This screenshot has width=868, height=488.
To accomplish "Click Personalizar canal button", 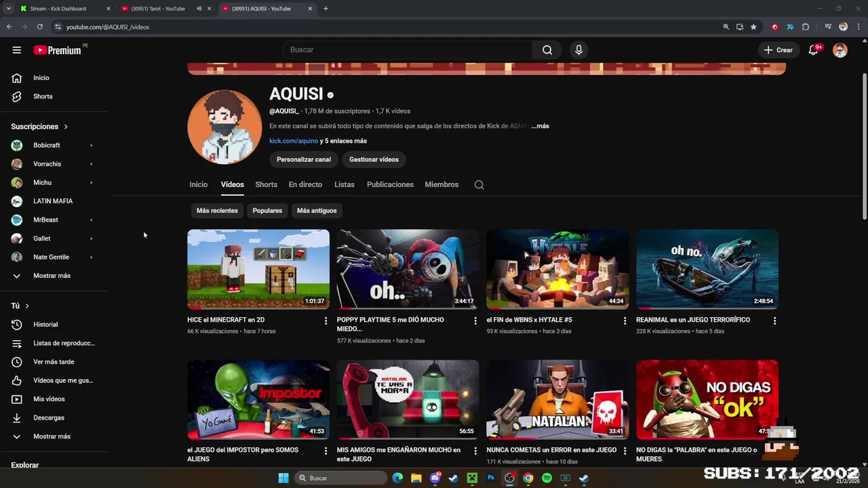I will [304, 159].
